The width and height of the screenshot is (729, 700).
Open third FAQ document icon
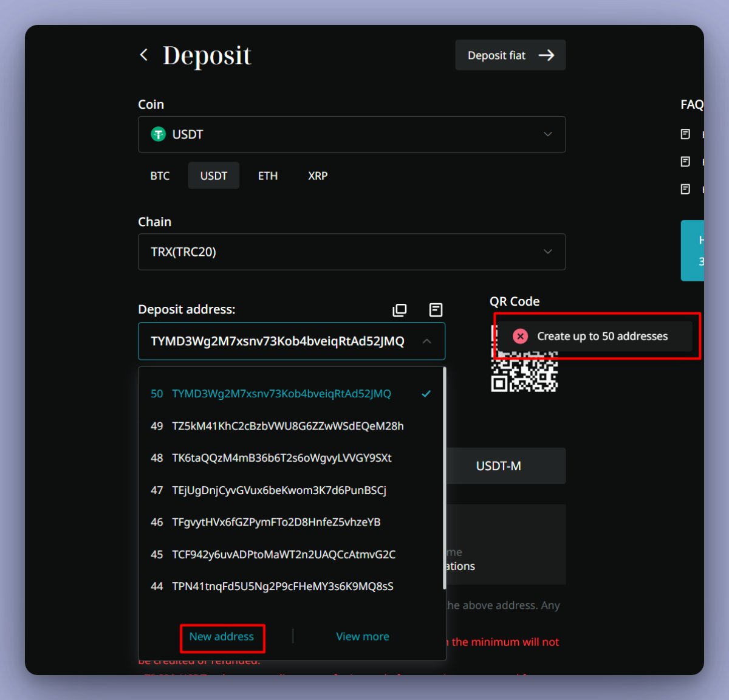[685, 189]
